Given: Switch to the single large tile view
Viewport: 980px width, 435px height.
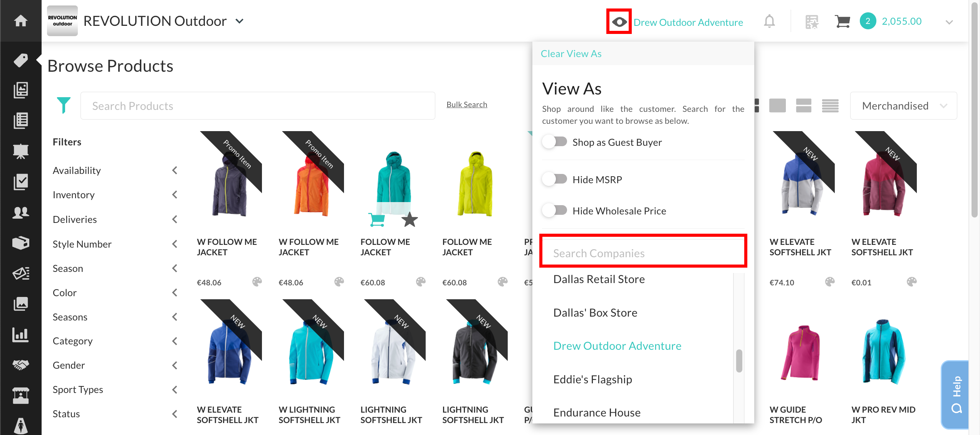Looking at the screenshot, I should pos(777,105).
